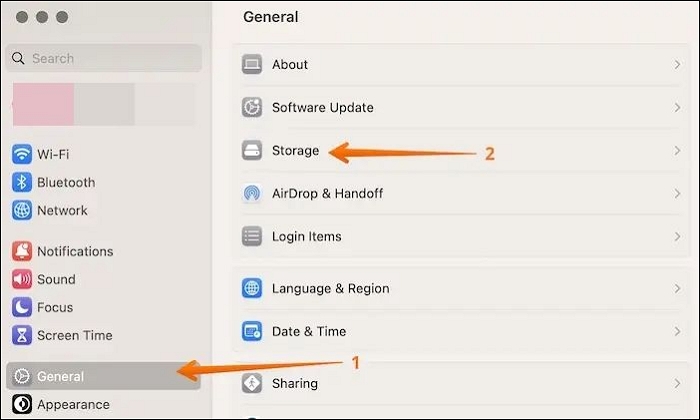Expand the About row chevron
Image resolution: width=700 pixels, height=420 pixels.
677,65
